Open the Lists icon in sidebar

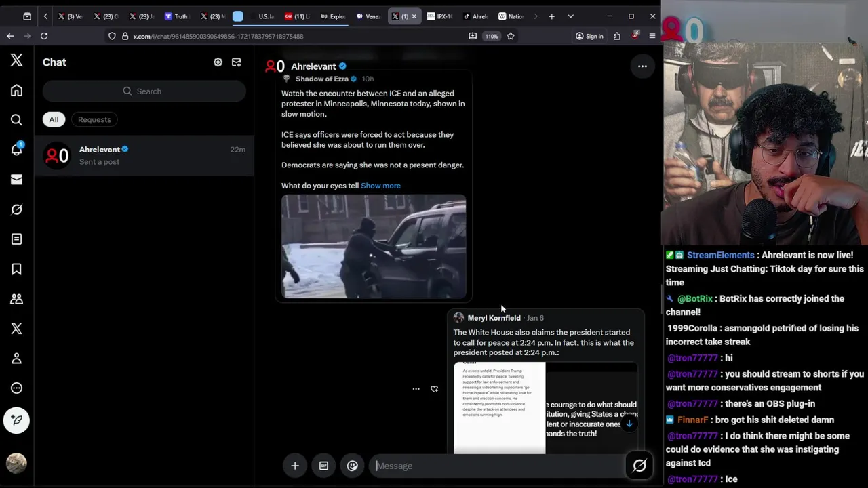click(x=16, y=239)
